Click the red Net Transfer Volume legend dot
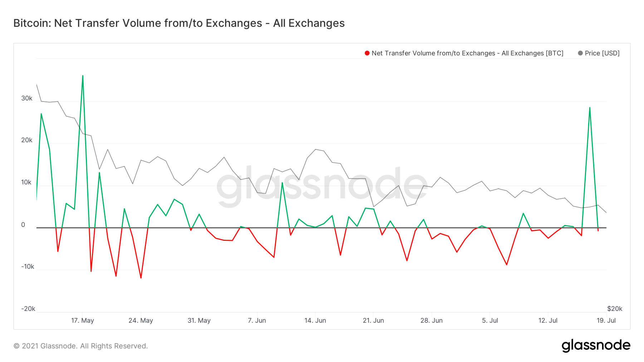 pos(367,53)
